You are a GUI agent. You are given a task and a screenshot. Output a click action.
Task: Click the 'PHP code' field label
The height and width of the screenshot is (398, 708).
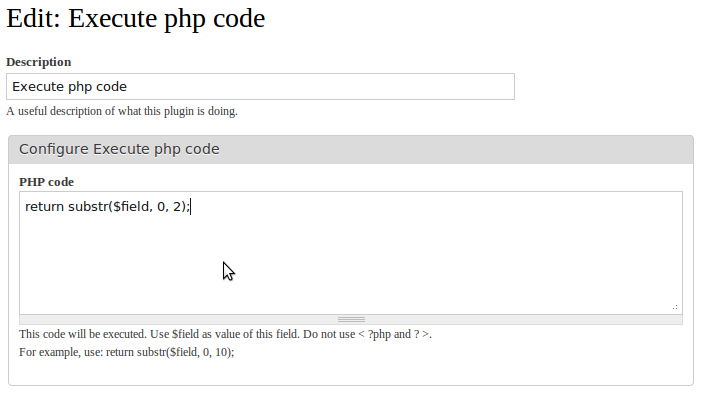click(47, 182)
